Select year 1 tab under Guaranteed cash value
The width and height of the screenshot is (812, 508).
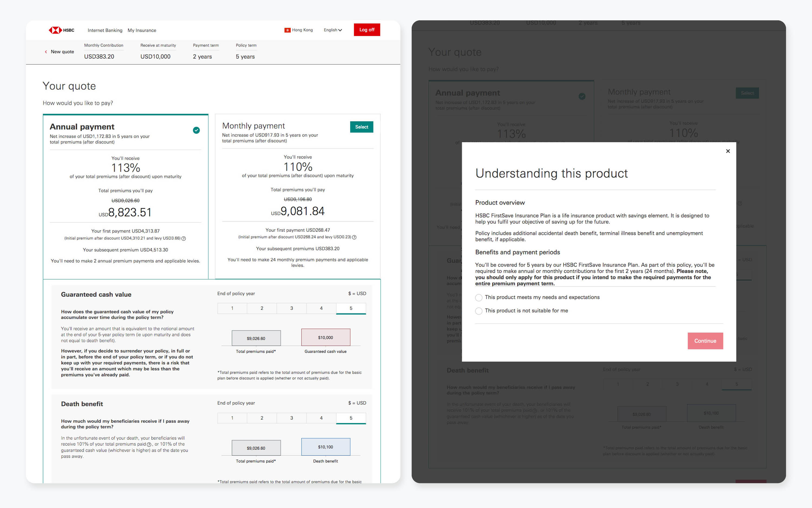[x=232, y=308]
